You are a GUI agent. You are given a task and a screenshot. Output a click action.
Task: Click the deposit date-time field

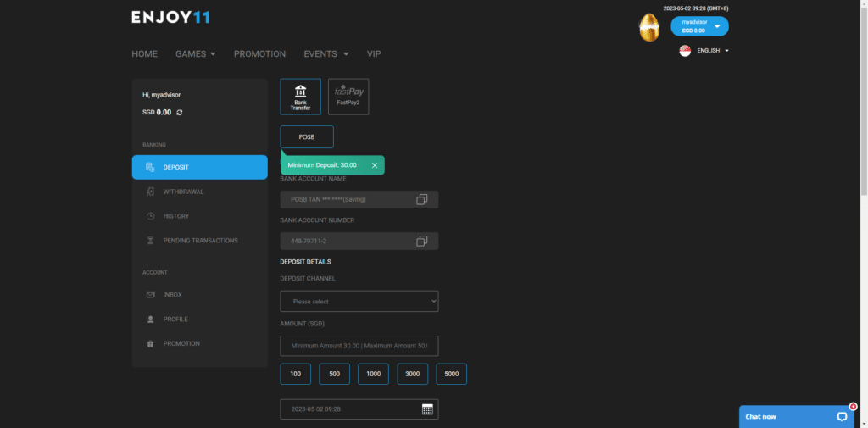tap(359, 409)
